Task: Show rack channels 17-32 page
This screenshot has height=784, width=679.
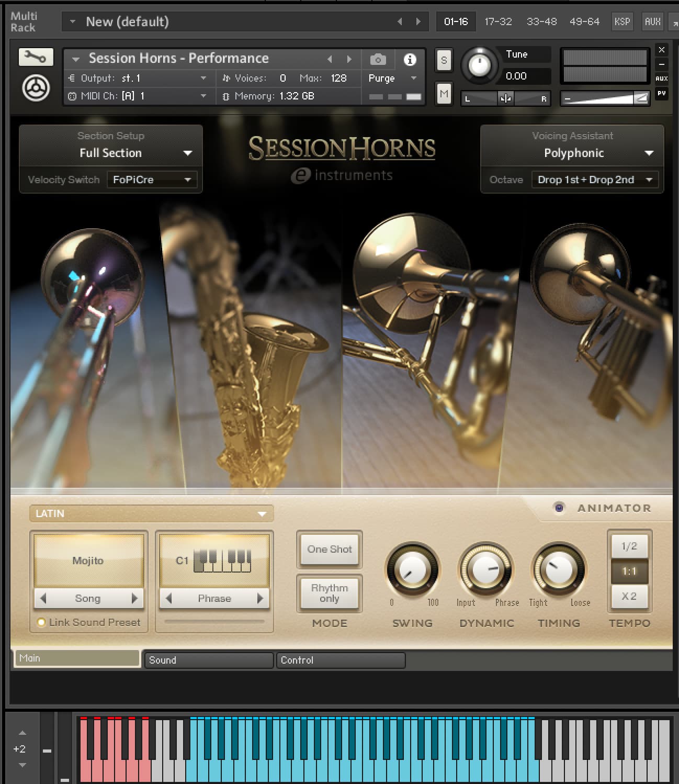Action: (x=498, y=21)
